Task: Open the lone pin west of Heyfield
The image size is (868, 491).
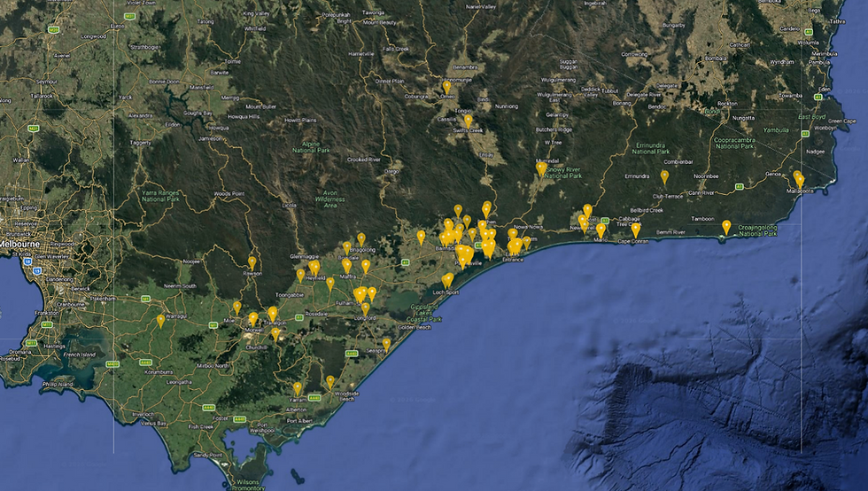Action: point(300,275)
